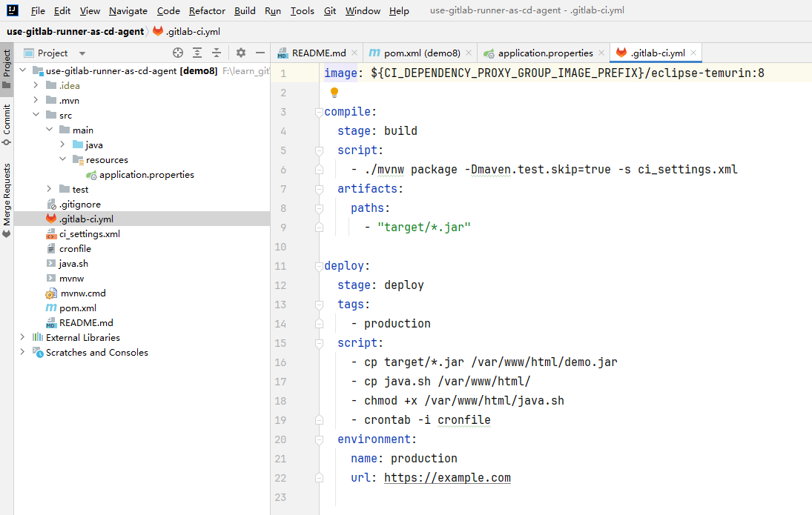Close the .gitlab-ci.yml tab

click(x=693, y=53)
